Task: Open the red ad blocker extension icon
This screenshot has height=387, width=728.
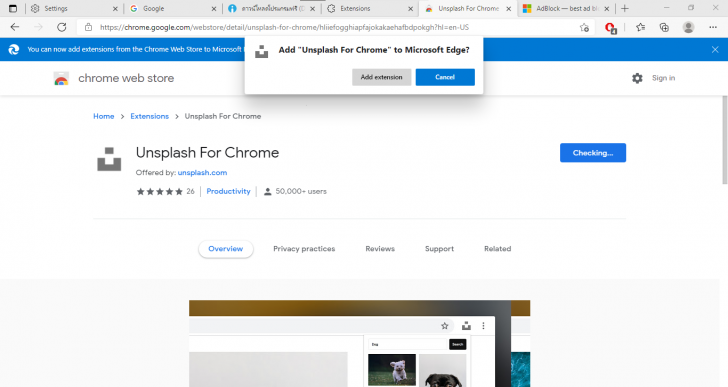Action: [611, 28]
